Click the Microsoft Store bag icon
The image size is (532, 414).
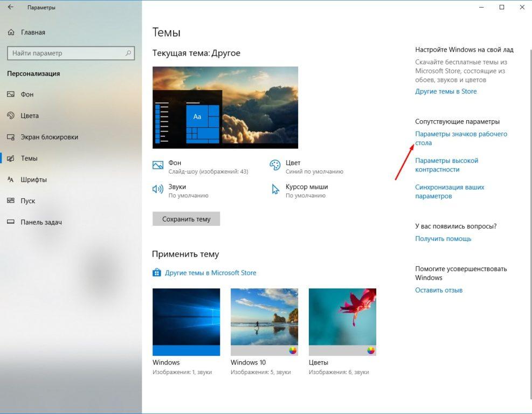tap(157, 272)
